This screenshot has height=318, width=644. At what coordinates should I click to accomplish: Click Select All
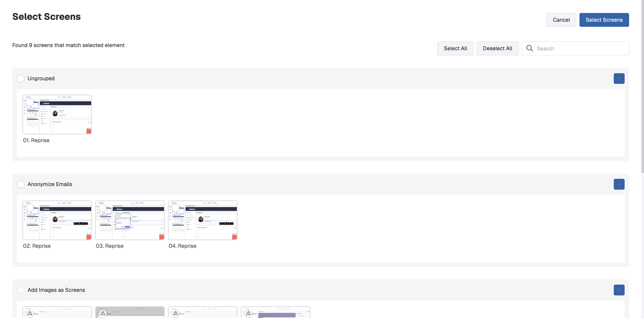(x=455, y=49)
